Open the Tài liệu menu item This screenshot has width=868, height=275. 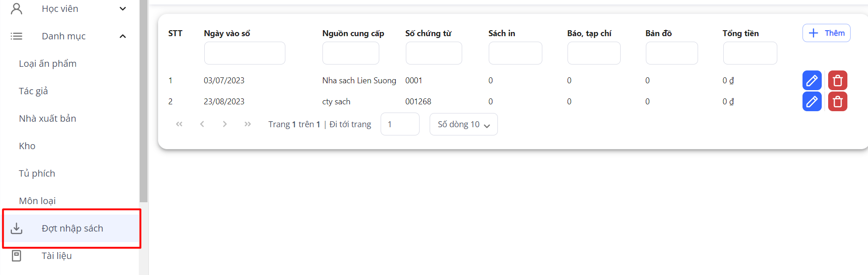(57, 256)
